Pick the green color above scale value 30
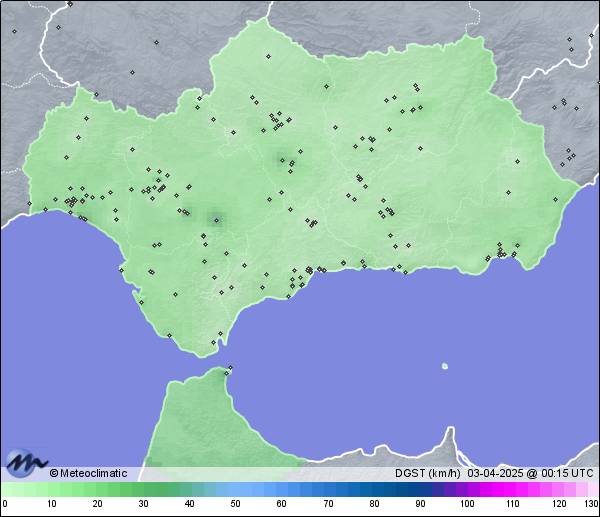Image resolution: width=600 pixels, height=517 pixels. click(143, 489)
